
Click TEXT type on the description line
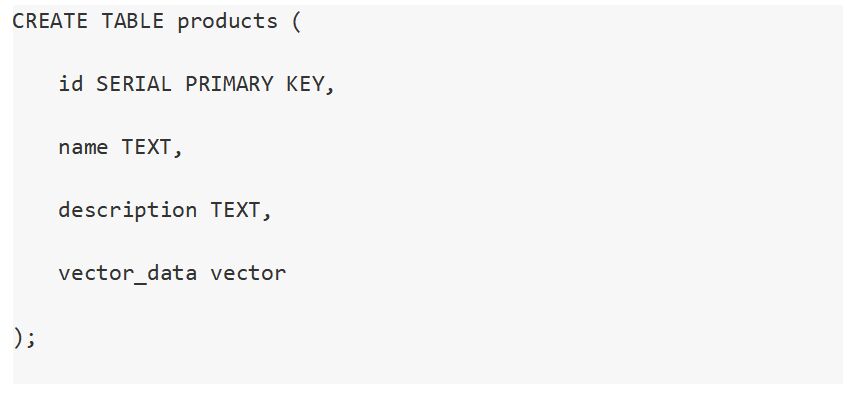point(236,210)
